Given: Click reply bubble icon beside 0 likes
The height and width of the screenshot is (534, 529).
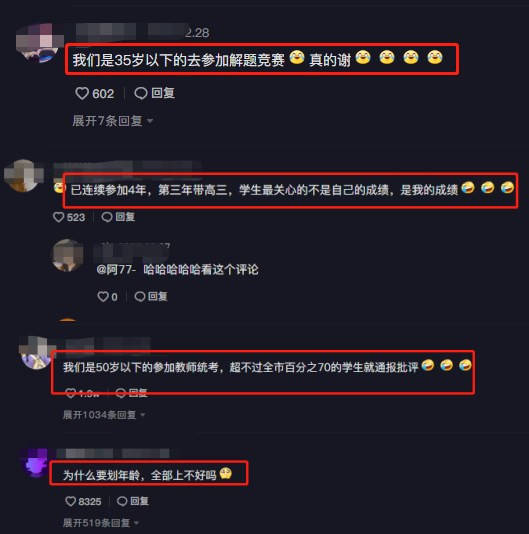Looking at the screenshot, I should (140, 297).
